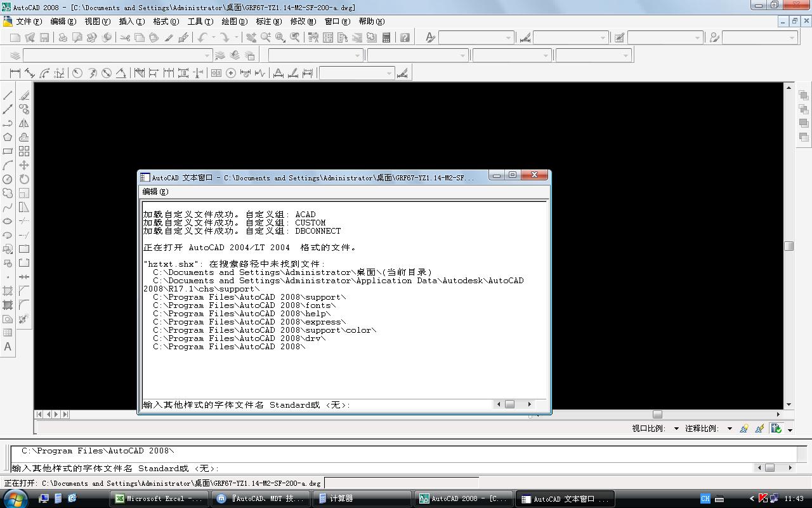Screen dimensions: 812x508
Task: Select the Polygon tool
Action: 8,137
